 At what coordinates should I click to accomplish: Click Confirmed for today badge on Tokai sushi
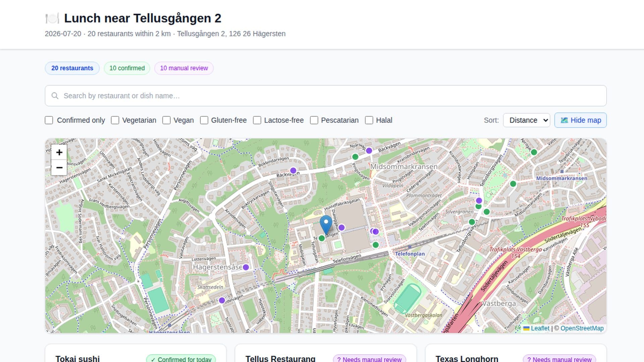[x=181, y=359]
